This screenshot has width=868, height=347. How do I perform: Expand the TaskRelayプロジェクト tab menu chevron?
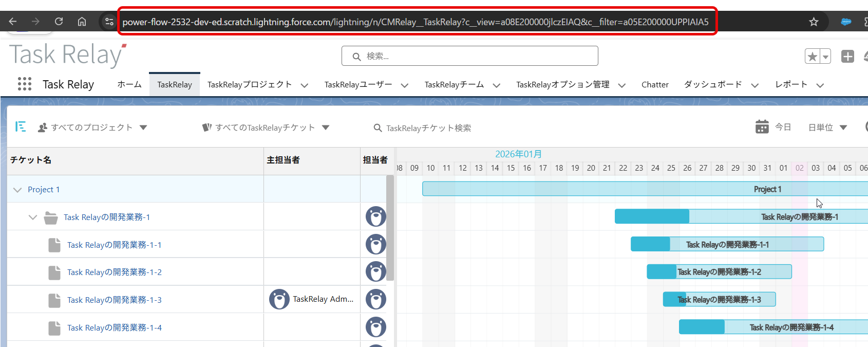click(x=304, y=85)
